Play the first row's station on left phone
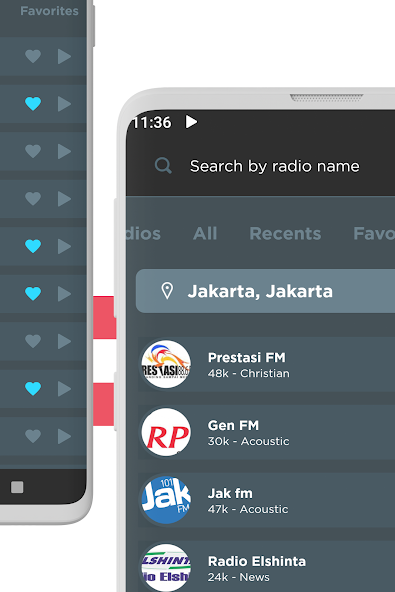Image resolution: width=395 pixels, height=592 pixels. pyautogui.click(x=64, y=56)
